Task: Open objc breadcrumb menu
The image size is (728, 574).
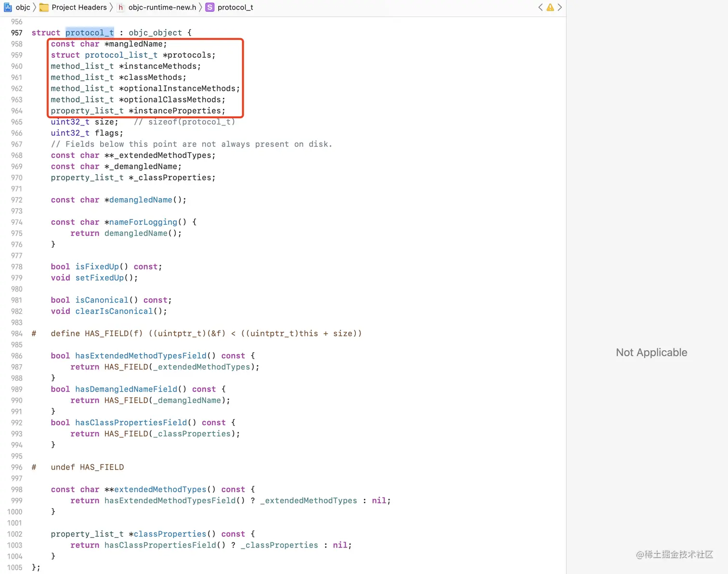Action: click(x=23, y=7)
